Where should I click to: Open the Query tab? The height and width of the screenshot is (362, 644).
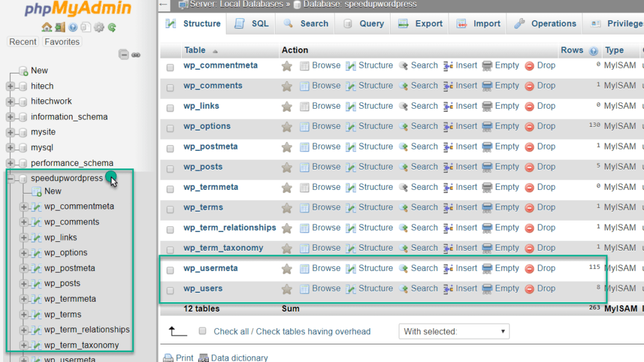pos(363,24)
